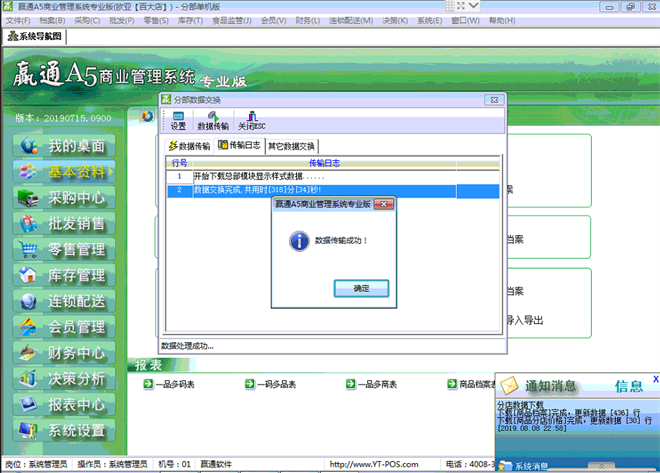Viewport: 660px width, 473px height.
Task: Select the 传输日志 tab
Action: point(240,145)
